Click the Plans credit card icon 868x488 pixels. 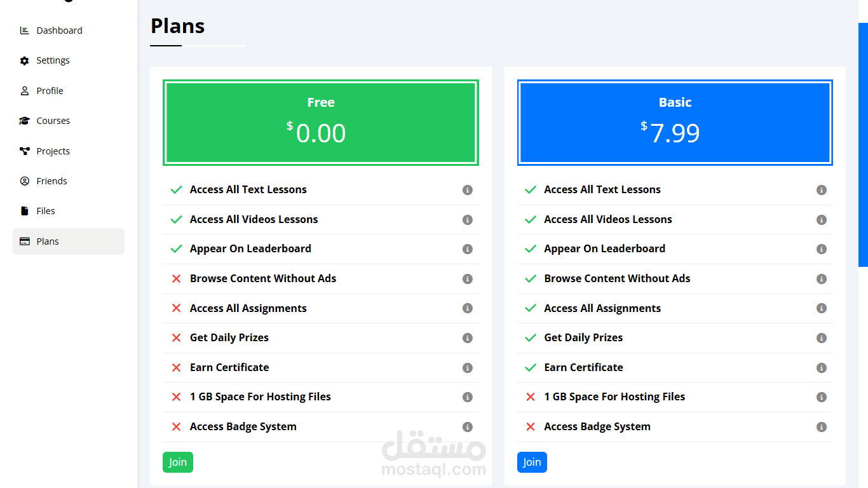click(x=25, y=241)
